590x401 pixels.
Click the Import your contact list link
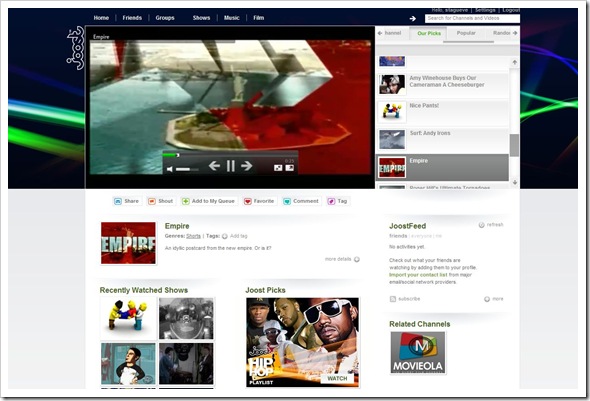pos(418,275)
